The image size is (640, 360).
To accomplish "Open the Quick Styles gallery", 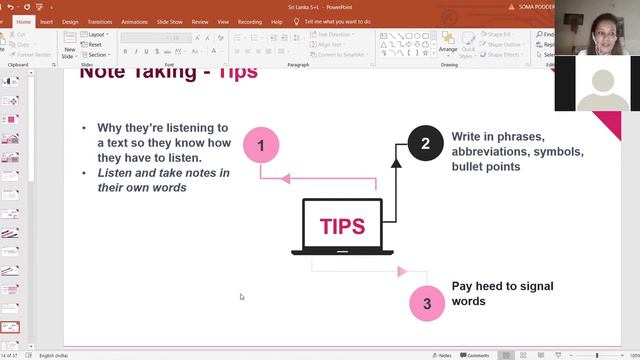I will pos(468,45).
